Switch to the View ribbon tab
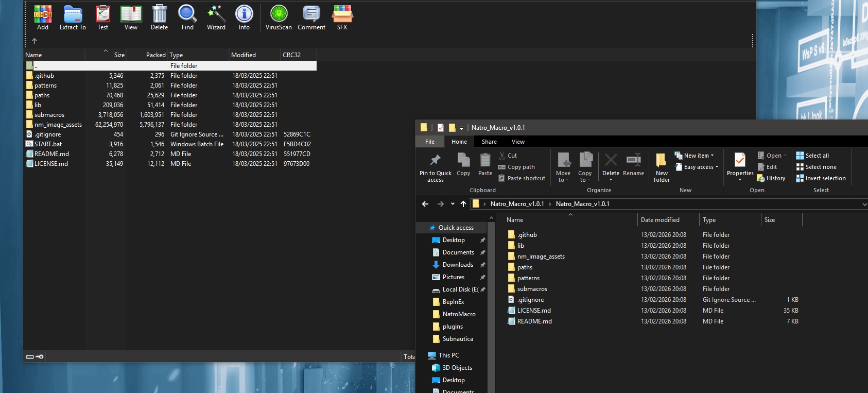Viewport: 868px width, 393px height. (x=518, y=142)
